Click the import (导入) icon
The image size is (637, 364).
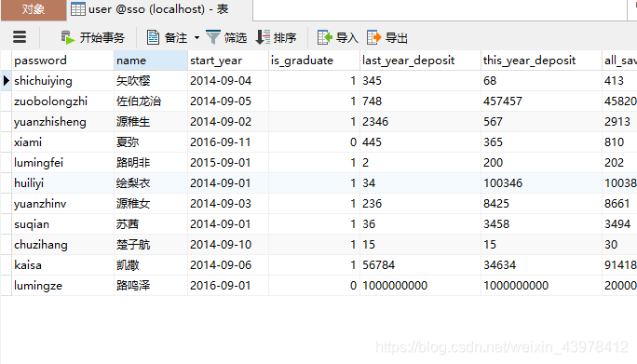click(x=325, y=37)
